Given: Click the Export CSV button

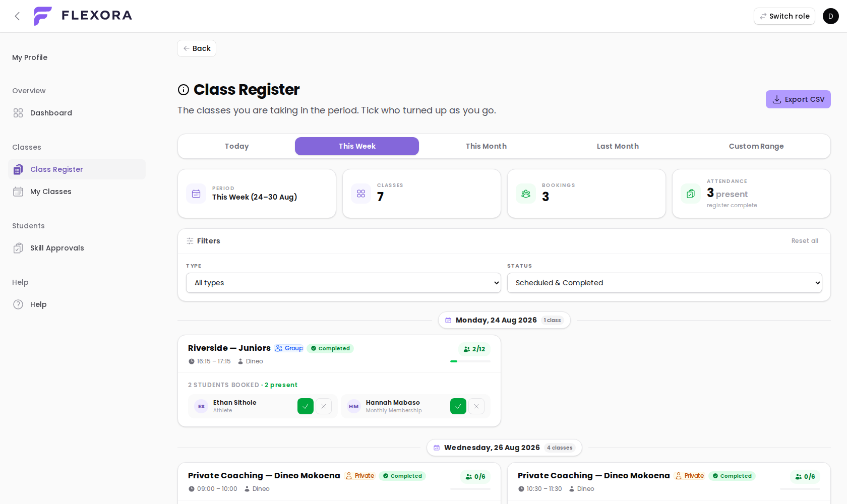Looking at the screenshot, I should [x=798, y=99].
